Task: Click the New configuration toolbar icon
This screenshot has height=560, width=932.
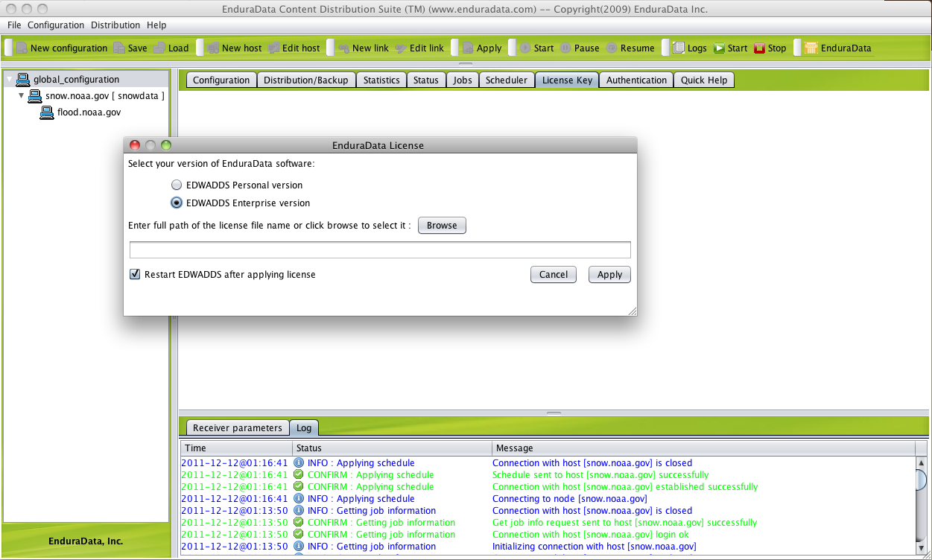Action: coord(22,48)
